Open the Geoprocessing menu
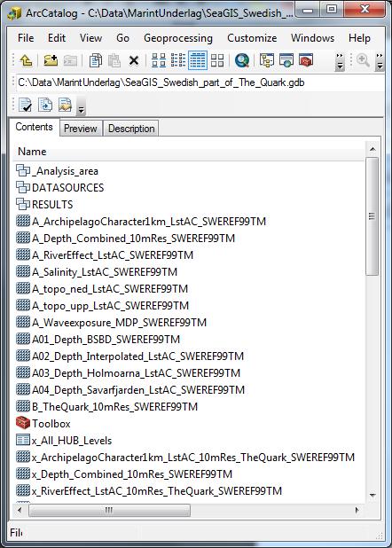392x548 pixels. pyautogui.click(x=178, y=38)
